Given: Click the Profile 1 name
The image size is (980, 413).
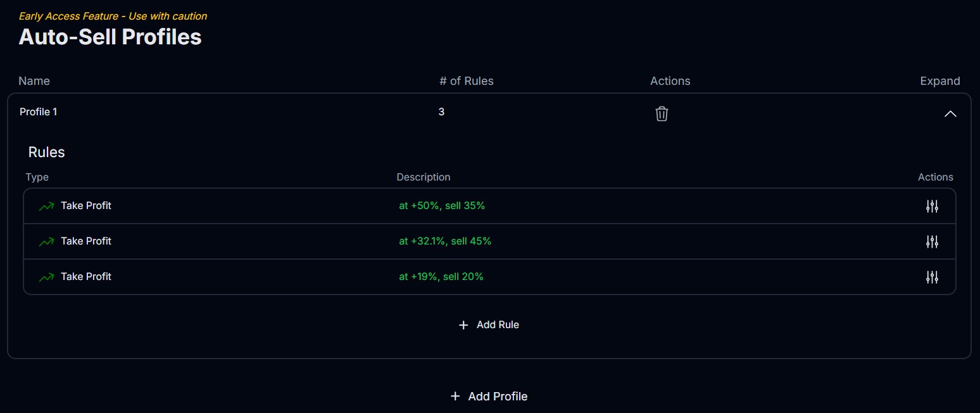Looking at the screenshot, I should pyautogui.click(x=39, y=112).
